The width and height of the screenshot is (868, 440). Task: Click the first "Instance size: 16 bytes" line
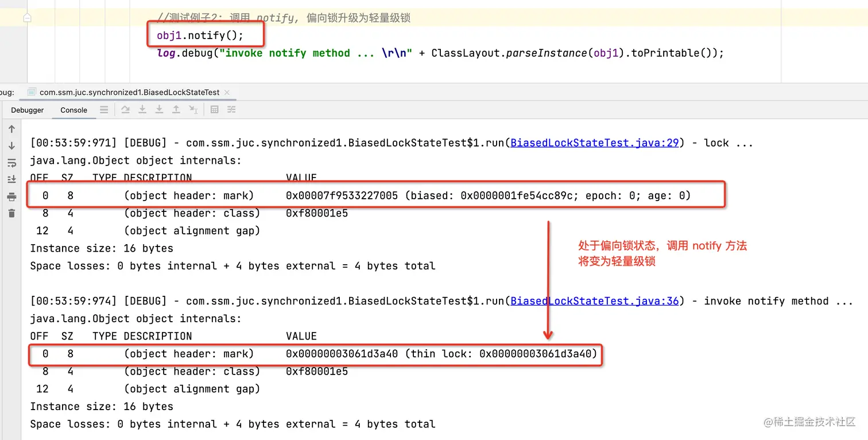[102, 248]
